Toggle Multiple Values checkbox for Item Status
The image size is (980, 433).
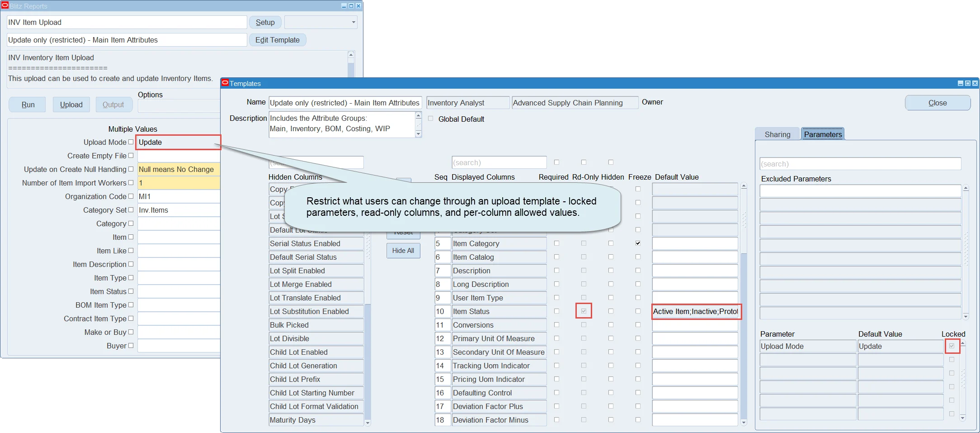pyautogui.click(x=131, y=291)
